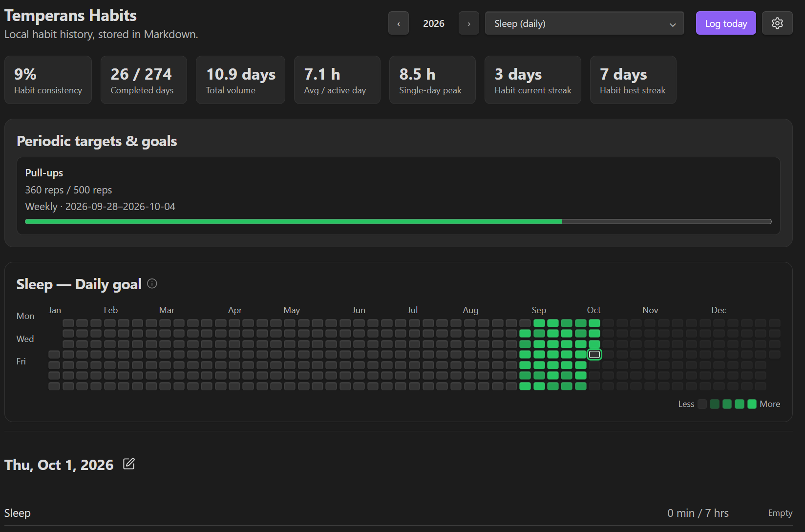Click the Temperans Habits title

click(70, 15)
